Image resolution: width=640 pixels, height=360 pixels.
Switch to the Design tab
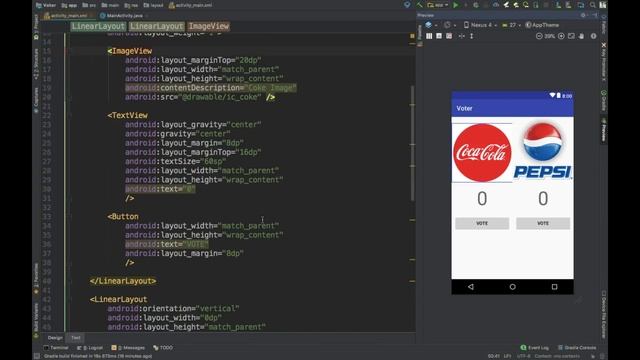coord(55,338)
